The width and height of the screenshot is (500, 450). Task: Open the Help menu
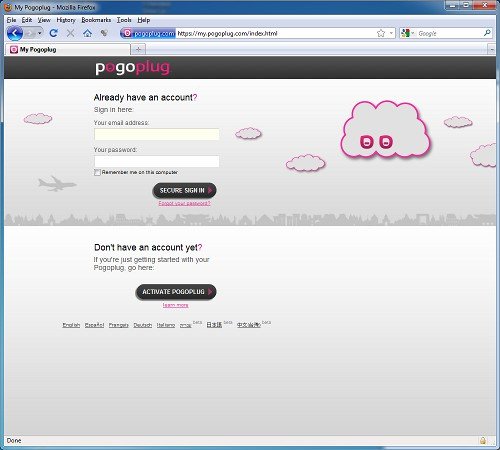pos(144,20)
